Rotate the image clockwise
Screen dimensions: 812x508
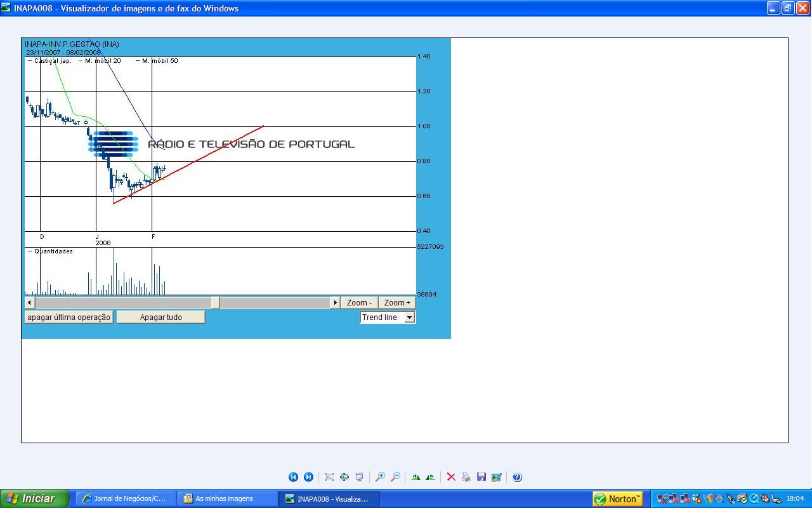tap(416, 477)
